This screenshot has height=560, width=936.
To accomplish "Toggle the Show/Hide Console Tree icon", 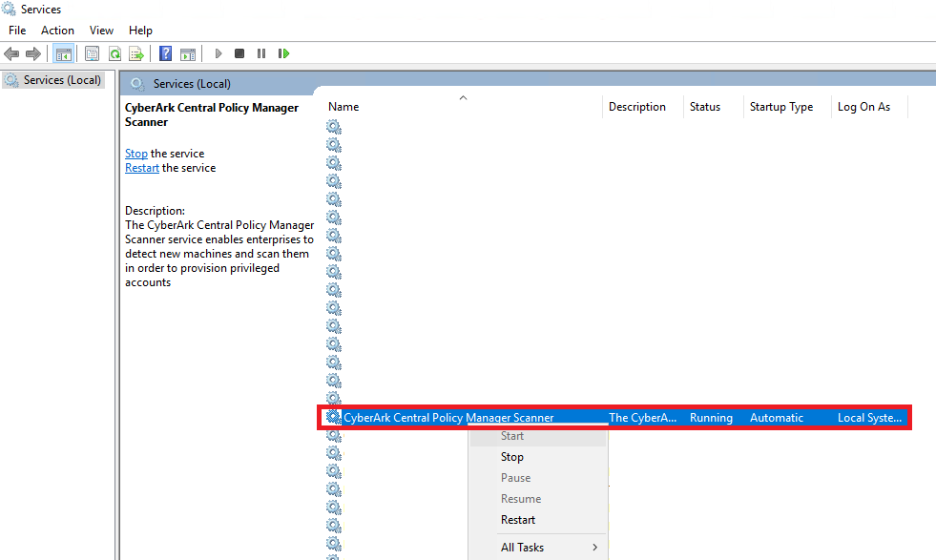I will click(63, 52).
